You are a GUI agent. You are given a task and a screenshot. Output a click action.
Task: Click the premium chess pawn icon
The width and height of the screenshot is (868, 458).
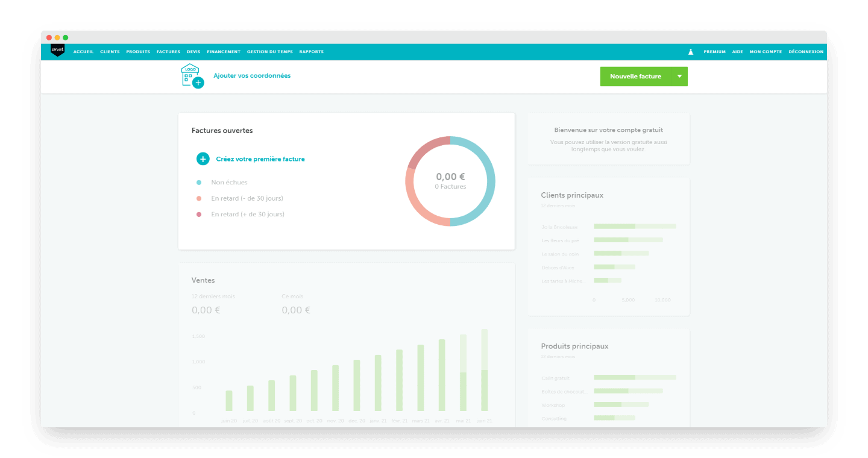691,52
